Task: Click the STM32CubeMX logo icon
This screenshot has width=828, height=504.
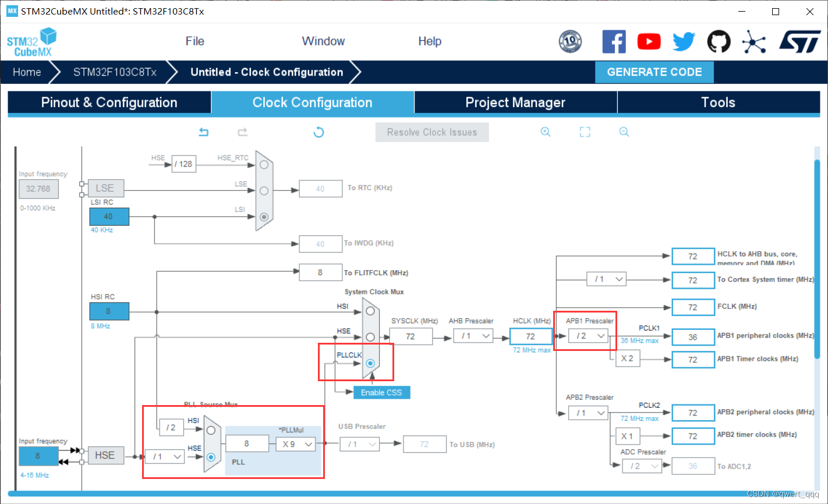Action: pos(32,42)
